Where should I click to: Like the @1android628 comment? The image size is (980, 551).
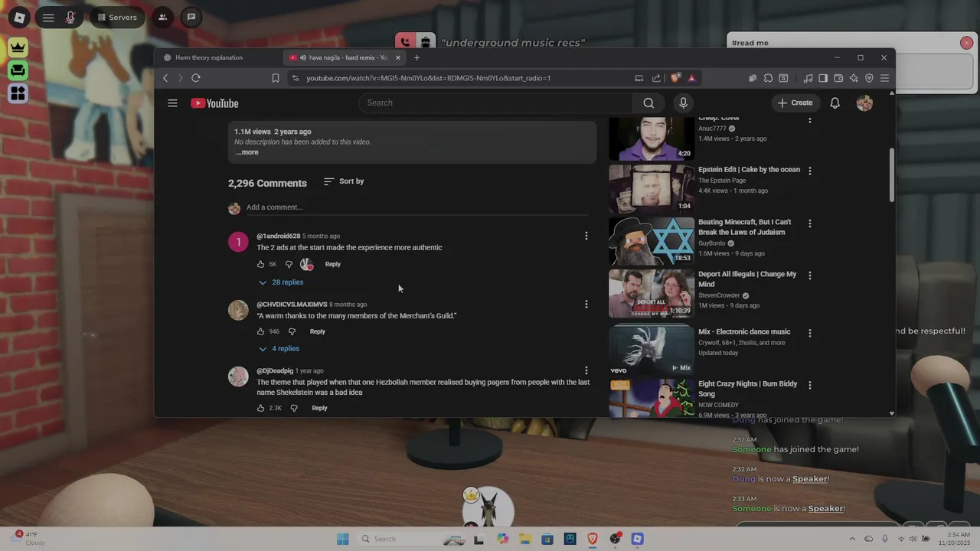pos(260,264)
